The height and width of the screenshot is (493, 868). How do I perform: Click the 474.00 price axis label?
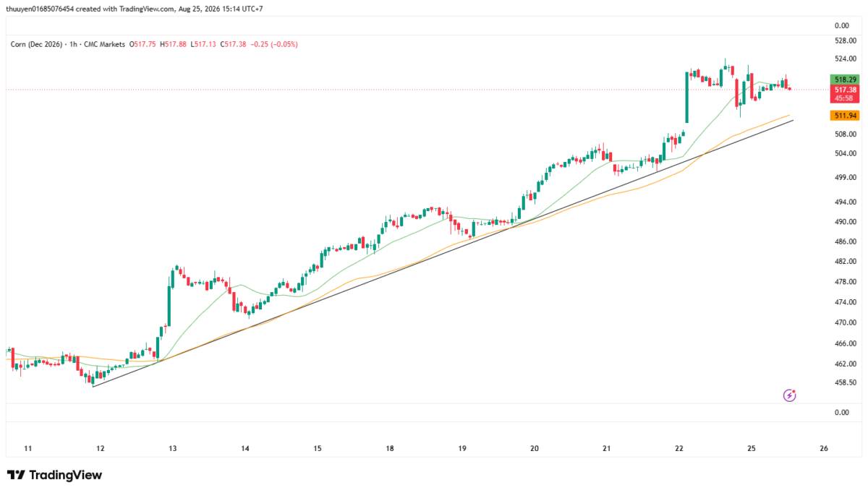coord(846,302)
